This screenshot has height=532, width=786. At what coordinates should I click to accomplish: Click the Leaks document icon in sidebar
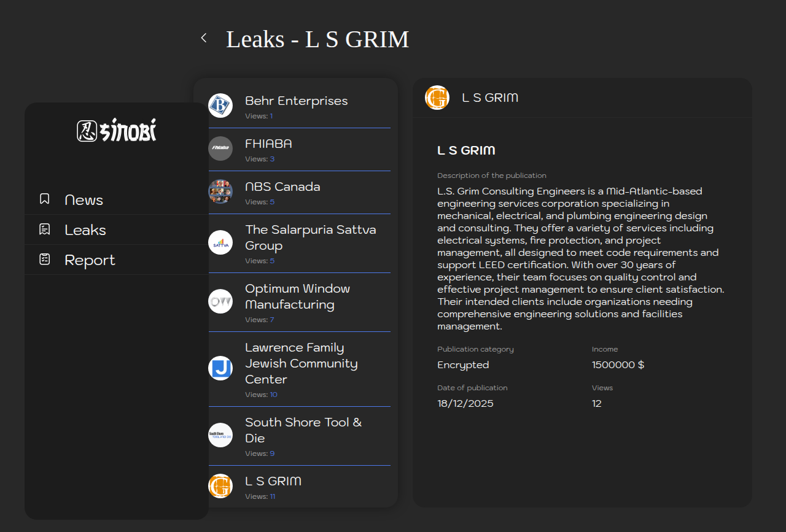[x=44, y=229]
